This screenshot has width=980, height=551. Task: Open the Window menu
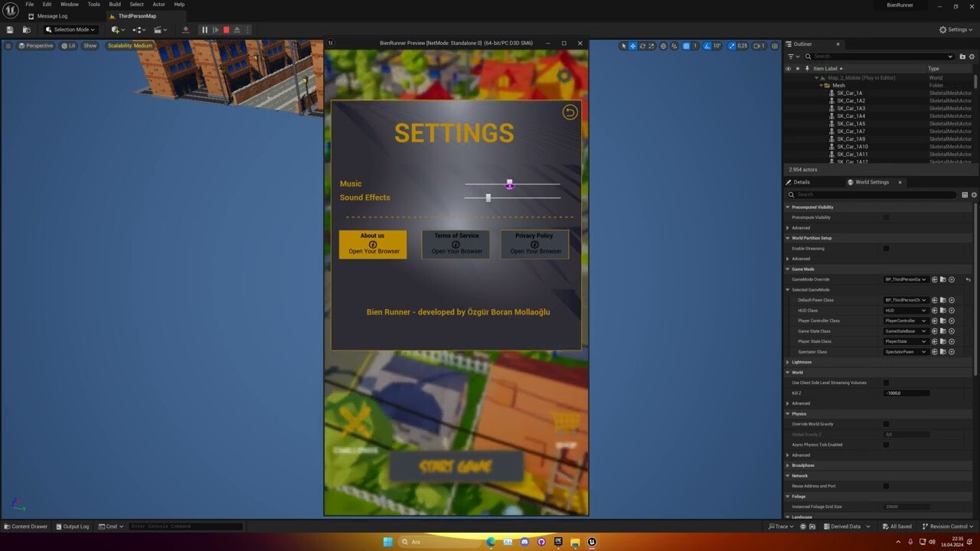(69, 5)
